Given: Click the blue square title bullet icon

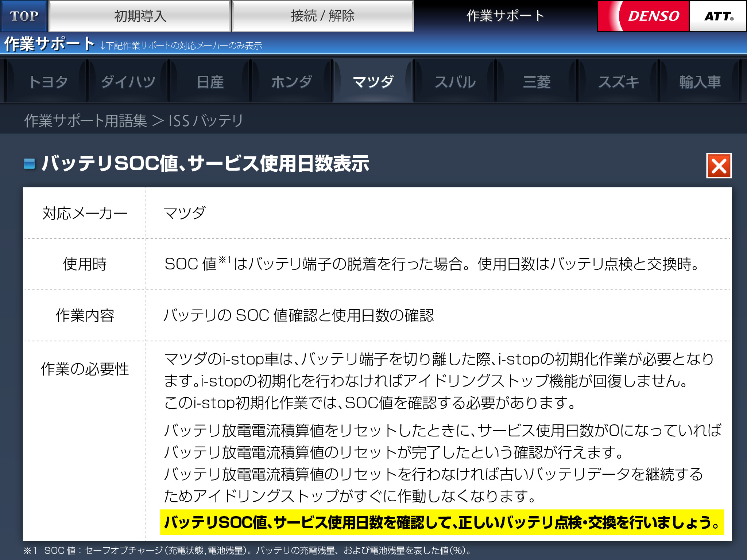Looking at the screenshot, I should [x=29, y=164].
